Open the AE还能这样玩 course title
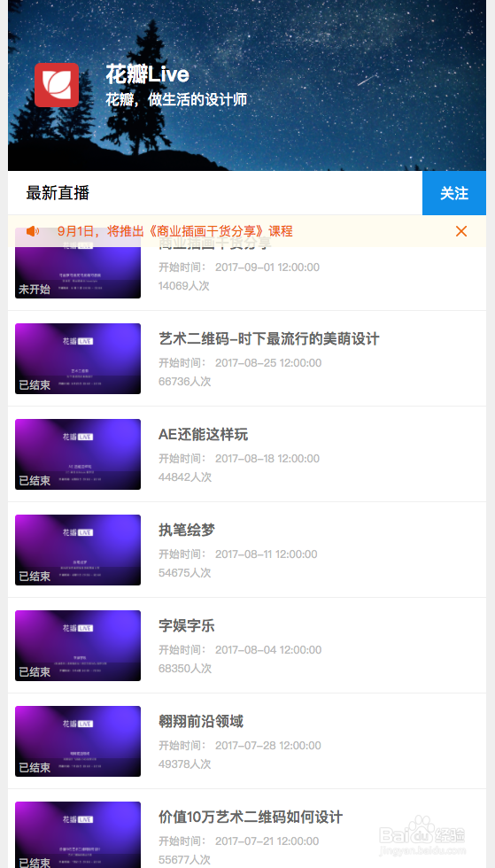 tap(203, 435)
